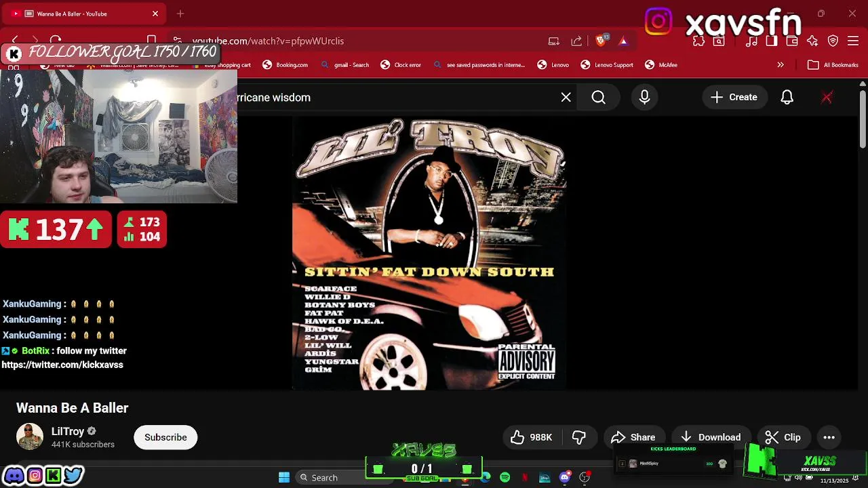Image resolution: width=868 pixels, height=488 pixels.
Task: Open the site settings icon beside the URL
Action: coord(177,41)
